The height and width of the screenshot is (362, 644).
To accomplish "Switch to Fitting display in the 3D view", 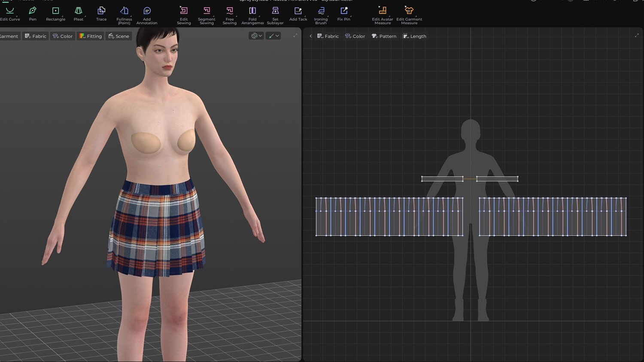I will click(91, 36).
